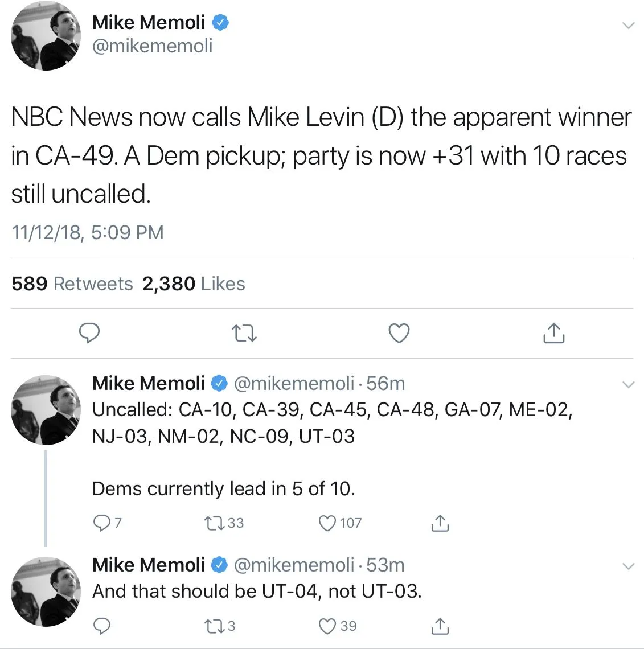Image resolution: width=644 pixels, height=649 pixels.
Task: View the 2,380 Likes list
Action: click(x=194, y=284)
